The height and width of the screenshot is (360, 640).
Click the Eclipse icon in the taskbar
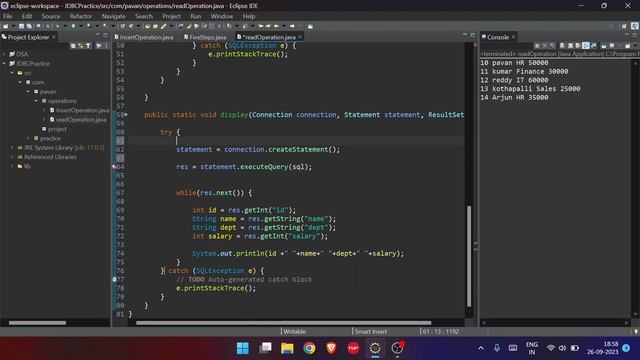click(375, 348)
